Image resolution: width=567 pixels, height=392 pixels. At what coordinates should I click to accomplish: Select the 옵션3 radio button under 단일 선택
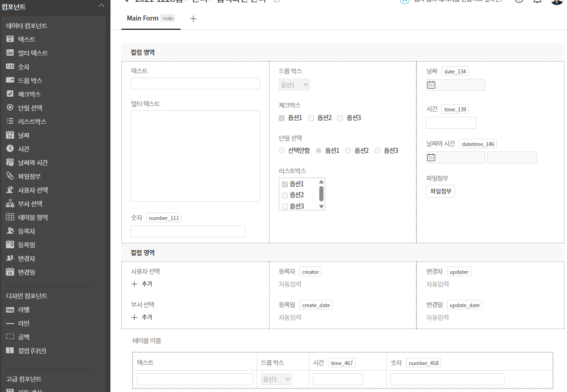tap(377, 151)
